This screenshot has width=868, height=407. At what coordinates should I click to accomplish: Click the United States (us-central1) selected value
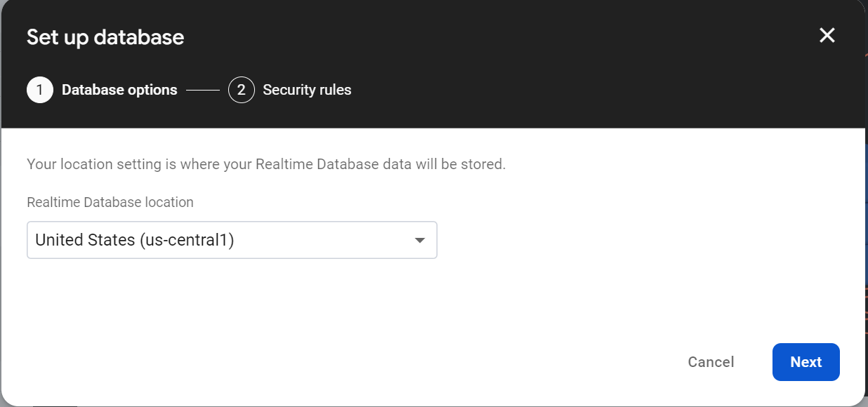134,240
